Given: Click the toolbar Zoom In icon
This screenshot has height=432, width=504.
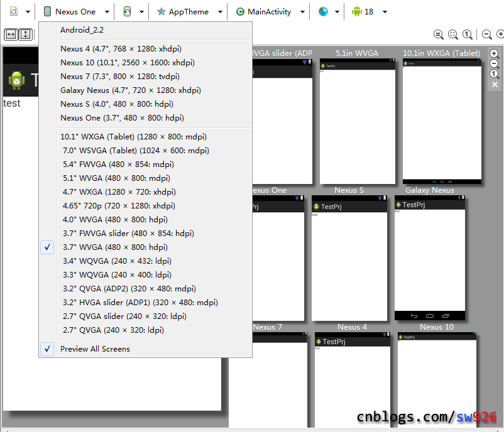Looking at the screenshot, I should [500, 35].
